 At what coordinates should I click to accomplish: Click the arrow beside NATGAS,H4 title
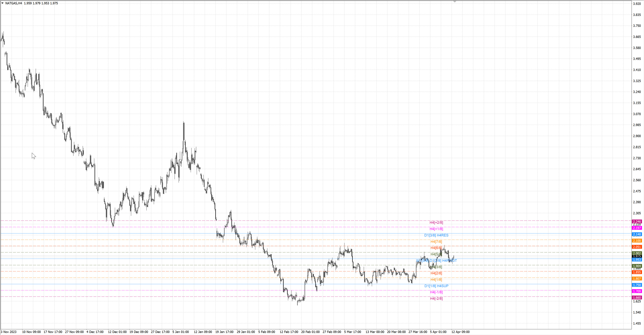pos(3,3)
